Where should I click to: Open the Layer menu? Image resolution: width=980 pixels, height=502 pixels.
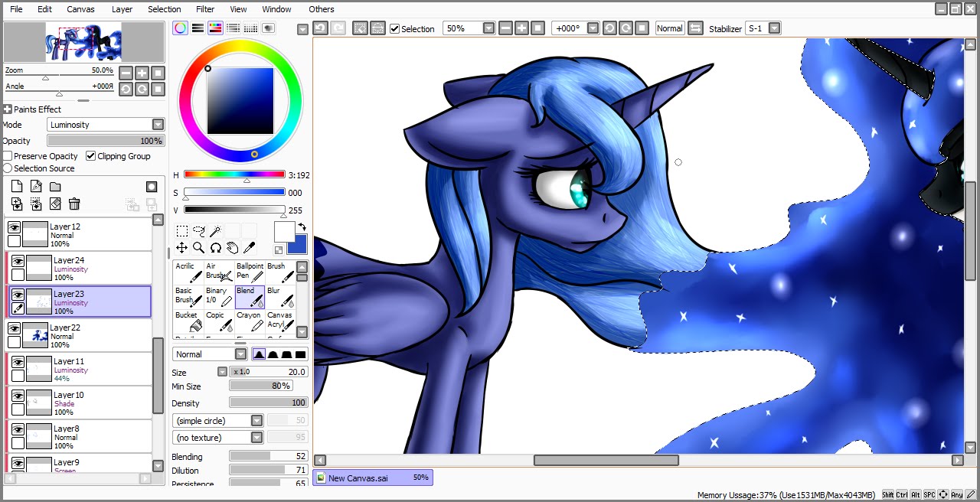(122, 9)
